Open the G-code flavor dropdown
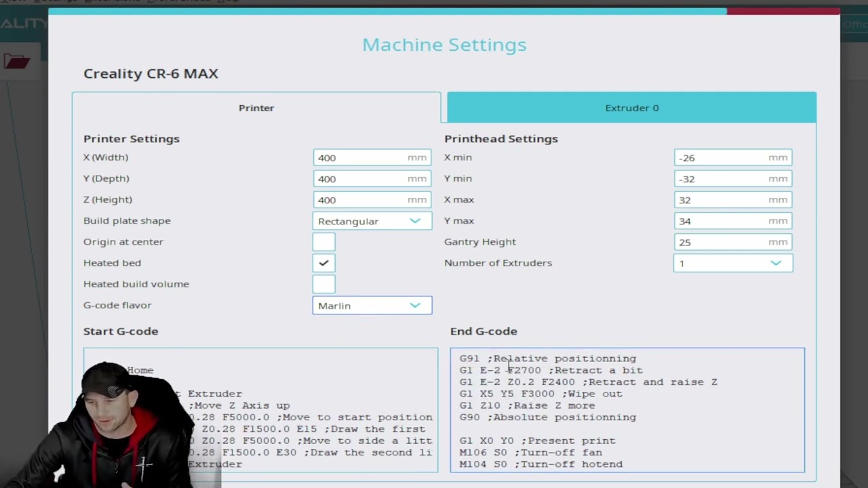This screenshot has width=868, height=488. tap(372, 306)
